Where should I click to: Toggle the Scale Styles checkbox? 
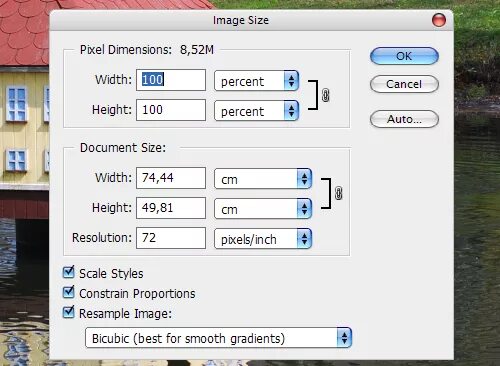coord(69,273)
